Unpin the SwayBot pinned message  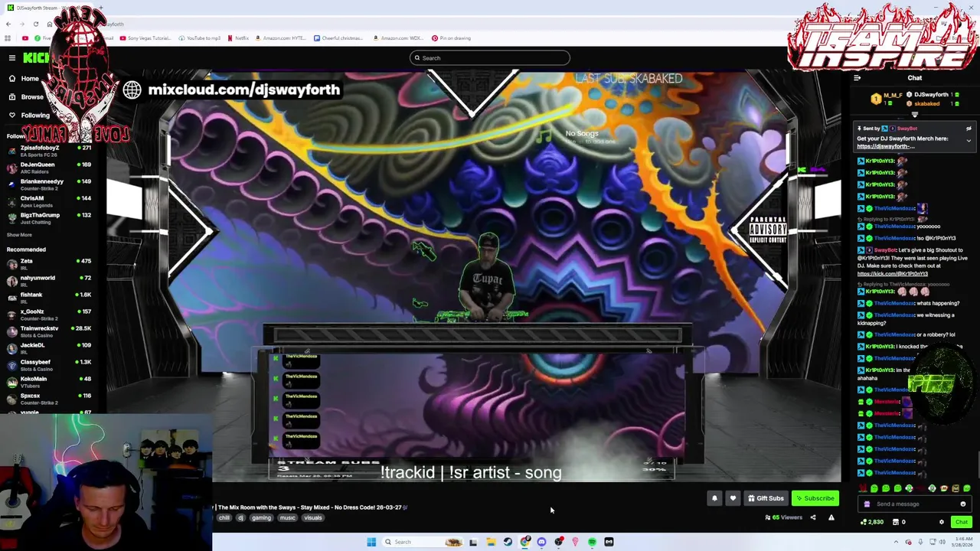coord(969,129)
